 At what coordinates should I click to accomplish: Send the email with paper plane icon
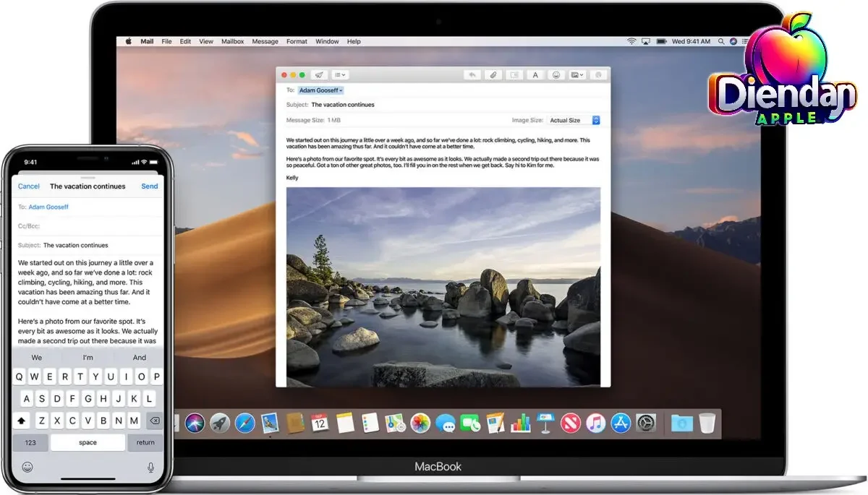click(319, 74)
